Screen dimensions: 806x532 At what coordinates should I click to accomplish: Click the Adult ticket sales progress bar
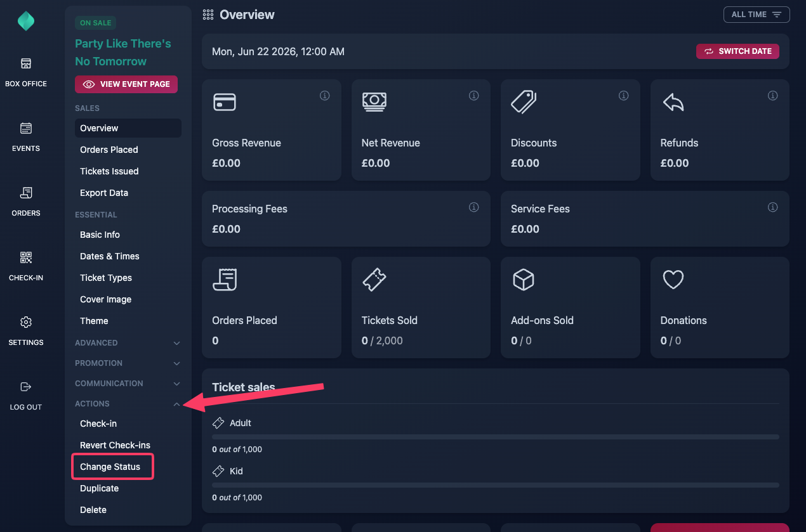point(496,437)
